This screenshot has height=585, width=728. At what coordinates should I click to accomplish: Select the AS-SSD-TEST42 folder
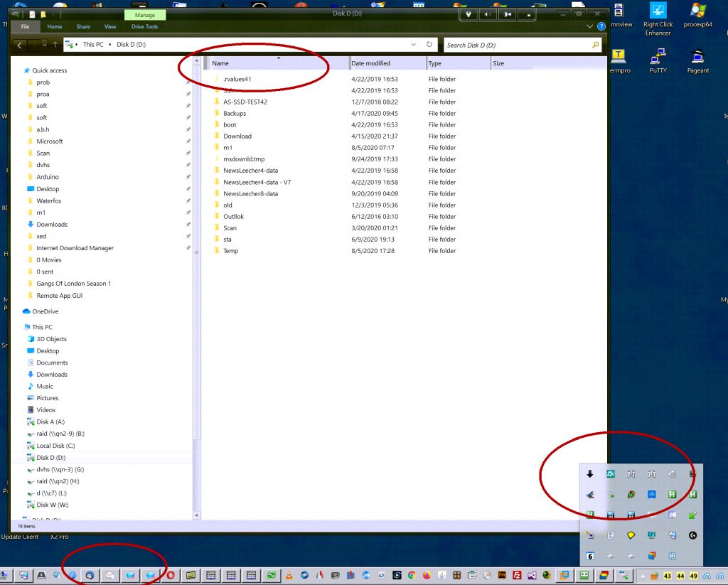[245, 102]
